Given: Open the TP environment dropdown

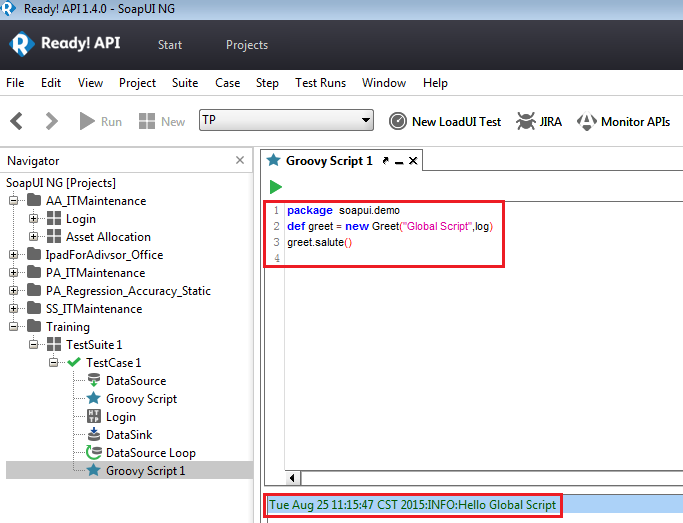Looking at the screenshot, I should click(x=286, y=120).
